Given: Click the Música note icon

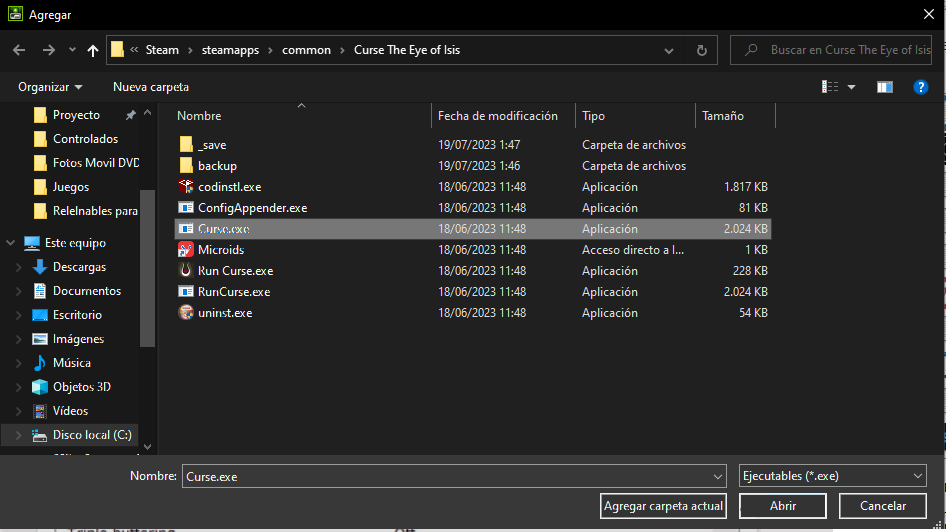Looking at the screenshot, I should [40, 363].
